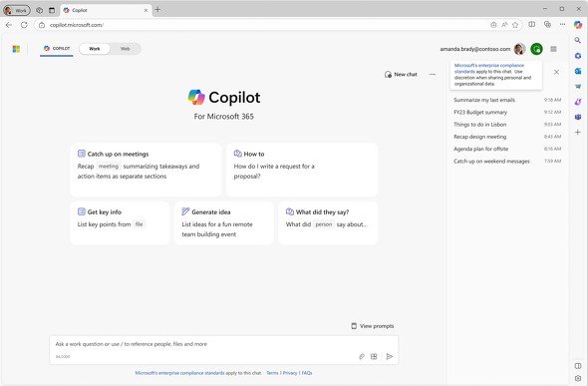The height and width of the screenshot is (386, 588).
Task: Open Outlook from the Edge sidebar
Action: pyautogui.click(x=578, y=71)
